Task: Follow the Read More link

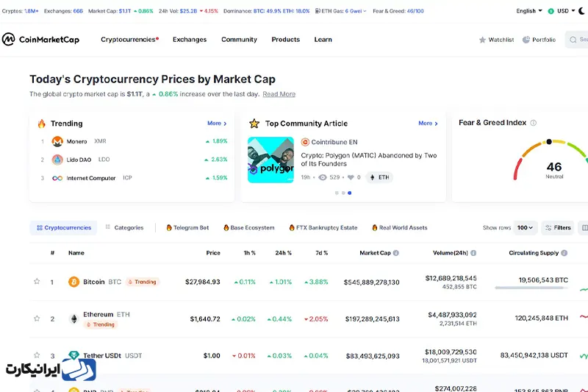Action: tap(279, 94)
